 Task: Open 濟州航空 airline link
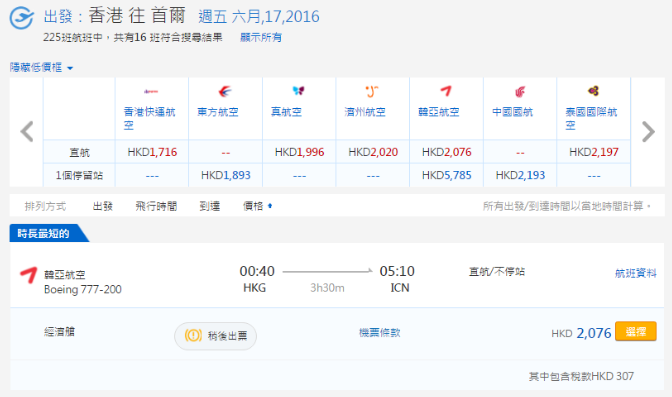point(365,112)
